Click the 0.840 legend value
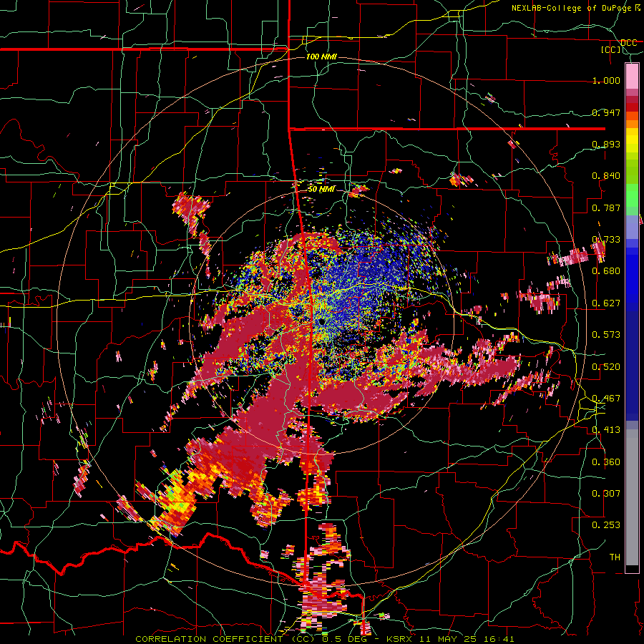The image size is (644, 644). coord(606,176)
